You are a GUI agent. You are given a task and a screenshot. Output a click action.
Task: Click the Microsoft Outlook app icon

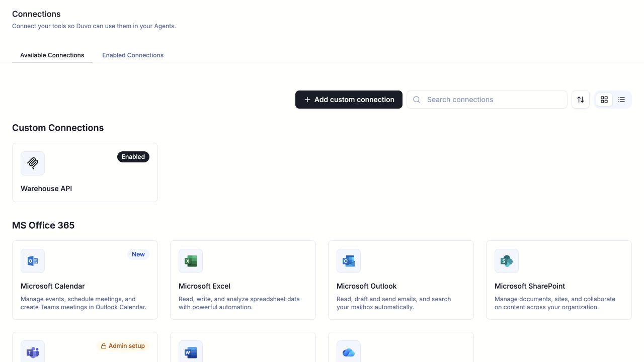point(349,261)
